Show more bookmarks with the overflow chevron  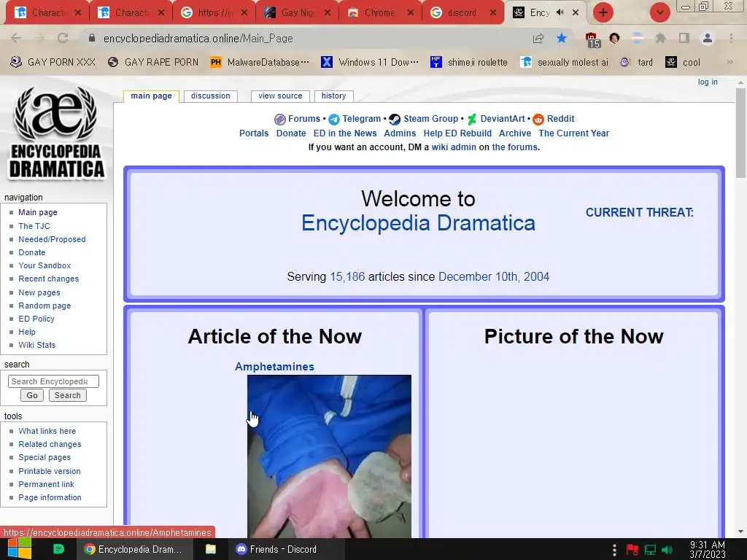pos(729,62)
